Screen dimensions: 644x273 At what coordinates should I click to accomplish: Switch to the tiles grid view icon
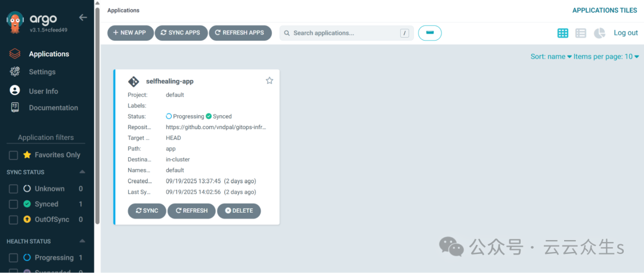pyautogui.click(x=563, y=33)
